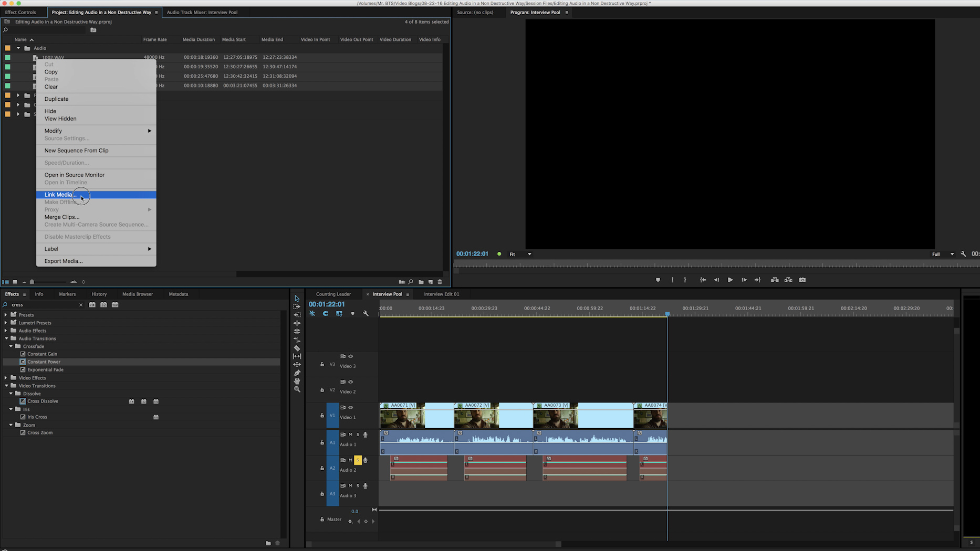Select Export Media in the context menu
980x551 pixels.
(64, 261)
